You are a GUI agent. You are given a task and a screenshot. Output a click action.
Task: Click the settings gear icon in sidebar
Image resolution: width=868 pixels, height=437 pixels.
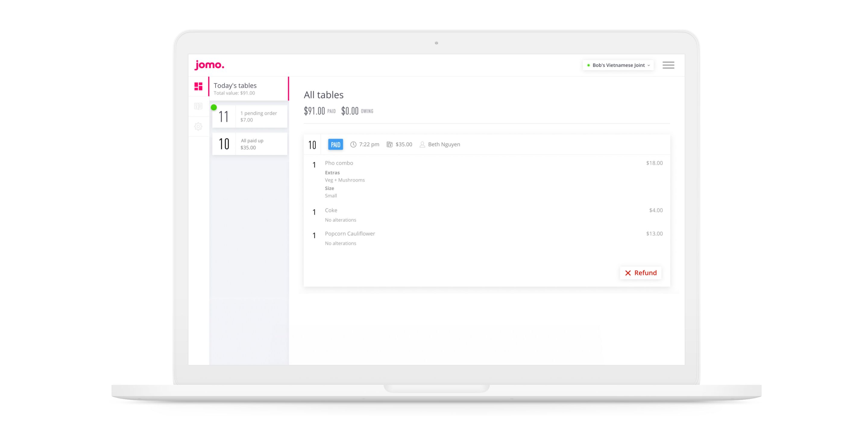199,127
